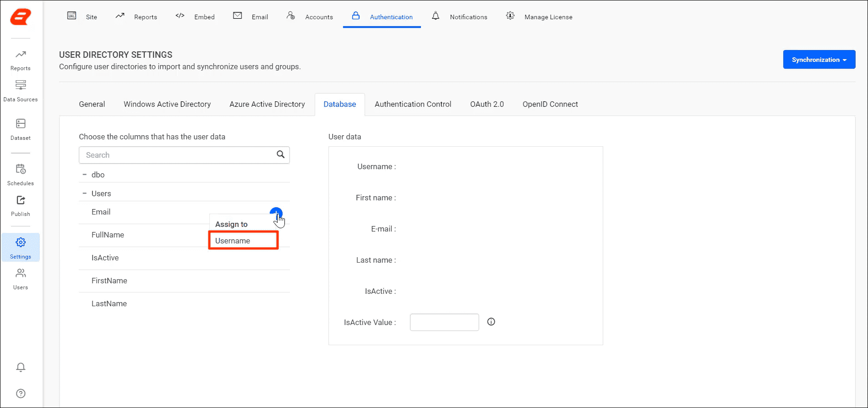Switch to the OpenID Connect tab
The width and height of the screenshot is (868, 408).
pos(550,104)
